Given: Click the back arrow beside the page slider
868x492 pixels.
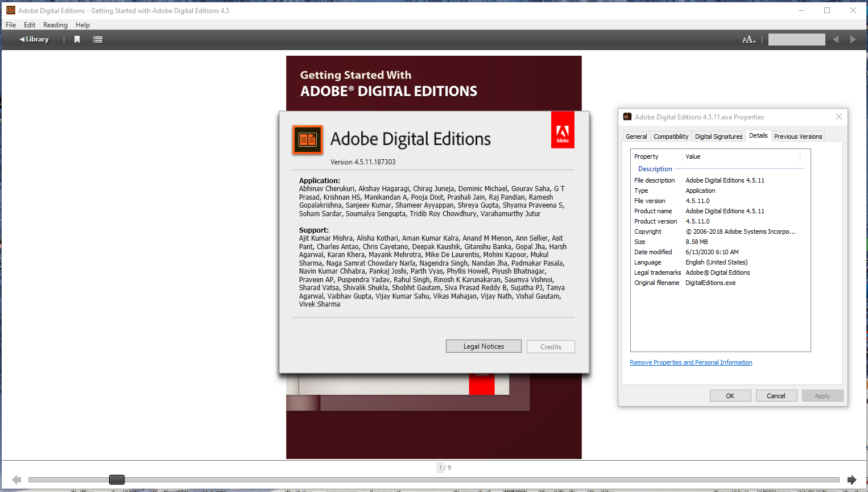Looking at the screenshot, I should (x=15, y=479).
